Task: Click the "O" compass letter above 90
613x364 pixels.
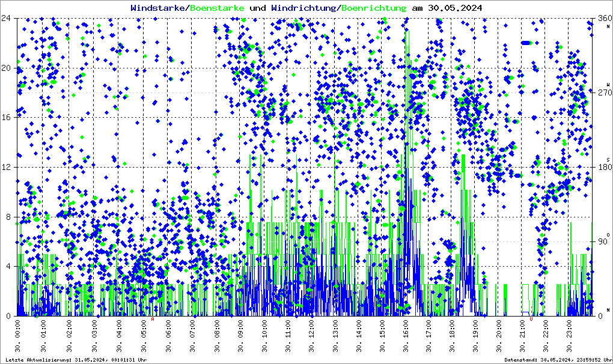Action: pos(608,235)
